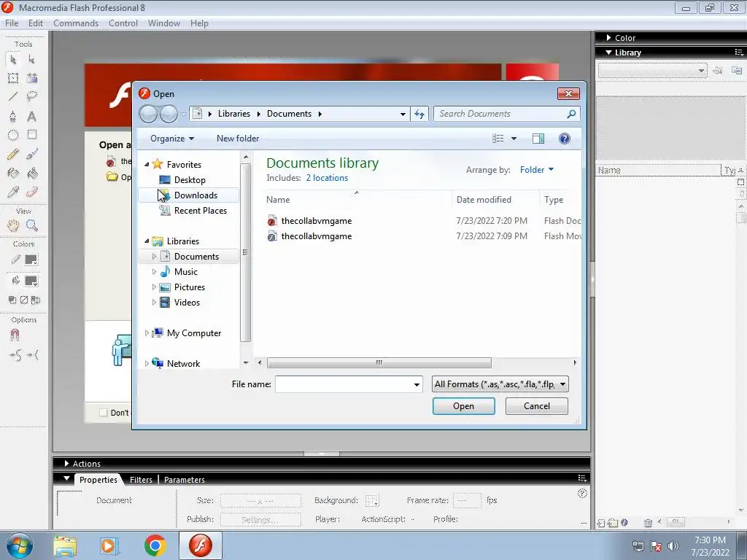Open the Edit menu
This screenshot has width=747, height=560.
(35, 23)
